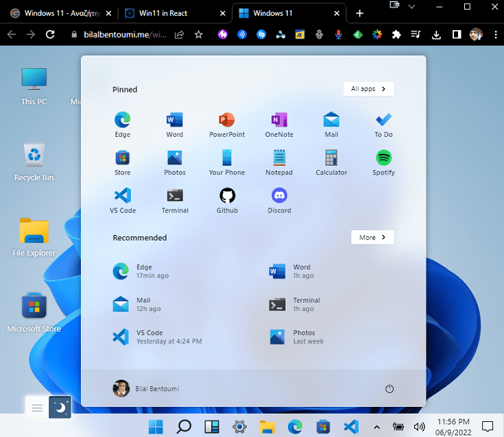Click the Bilal Bentoumi user profile
Screen dimensions: 504x437
pyautogui.click(x=146, y=388)
